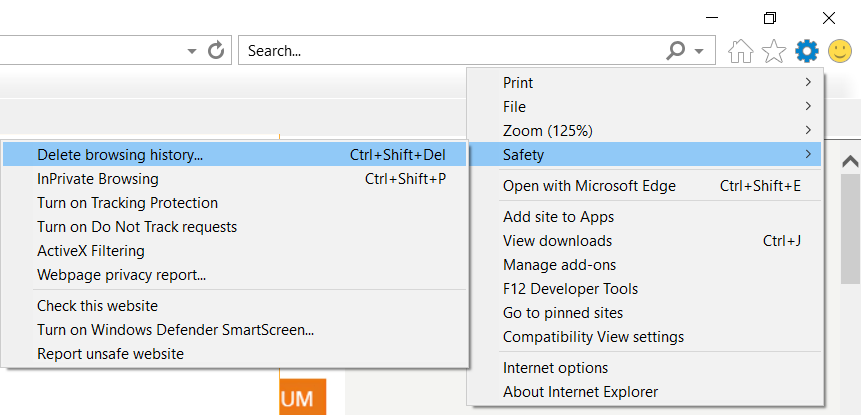Click the Tools gear icon
This screenshot has height=415, width=861.
pos(806,50)
